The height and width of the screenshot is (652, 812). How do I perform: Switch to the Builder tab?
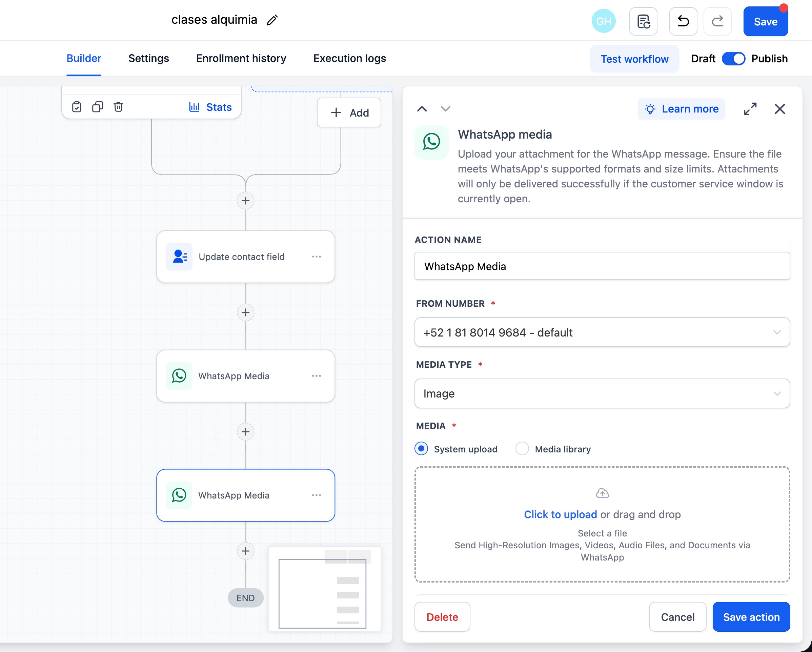pyautogui.click(x=84, y=58)
